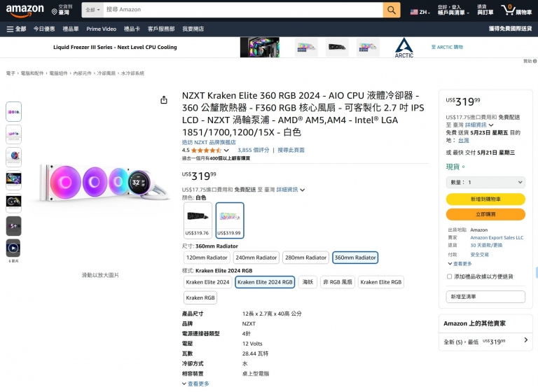Select the 海妖 style option
Screen dimensions: 538x392
pyautogui.click(x=308, y=282)
